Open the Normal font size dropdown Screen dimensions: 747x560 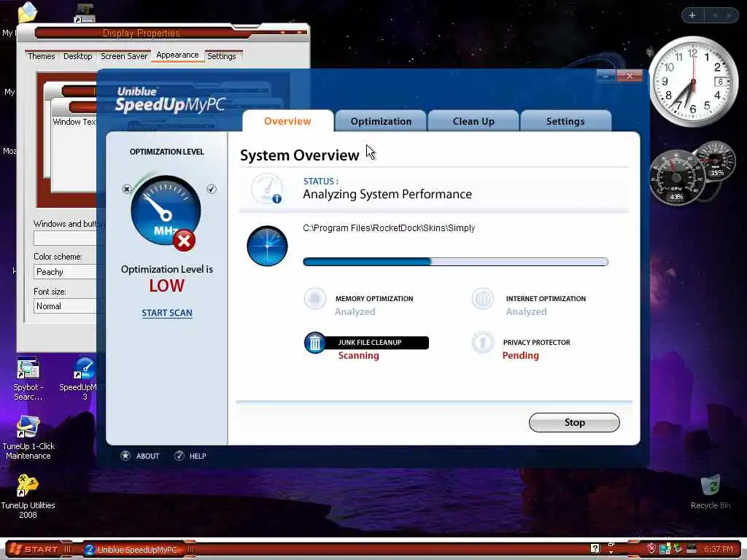(x=66, y=306)
